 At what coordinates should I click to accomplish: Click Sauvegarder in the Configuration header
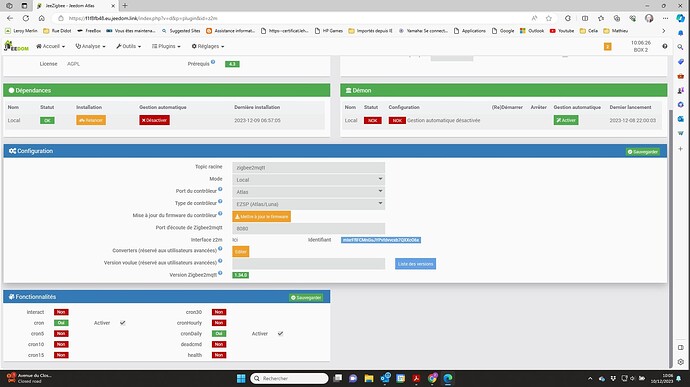pos(643,151)
